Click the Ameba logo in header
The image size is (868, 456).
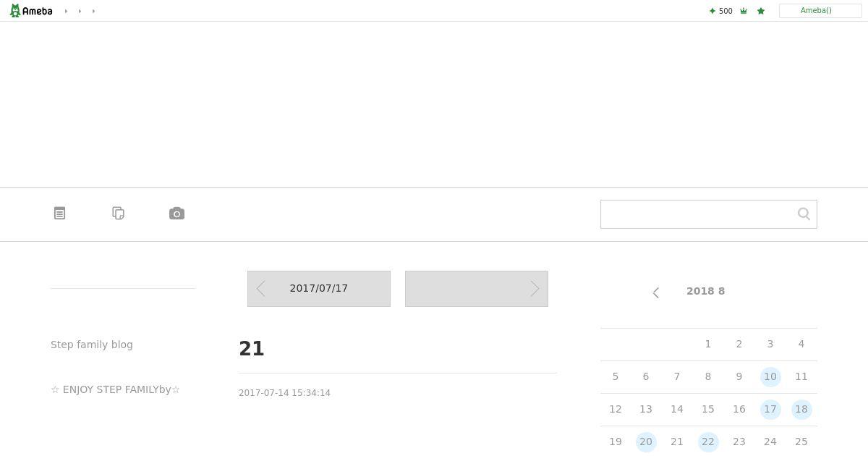[x=31, y=11]
